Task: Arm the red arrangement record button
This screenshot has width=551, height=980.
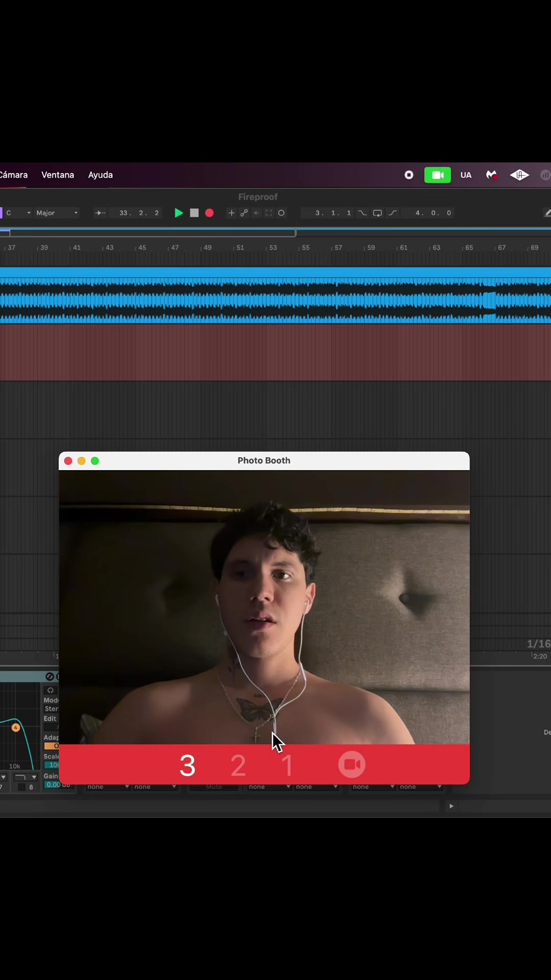Action: tap(209, 213)
